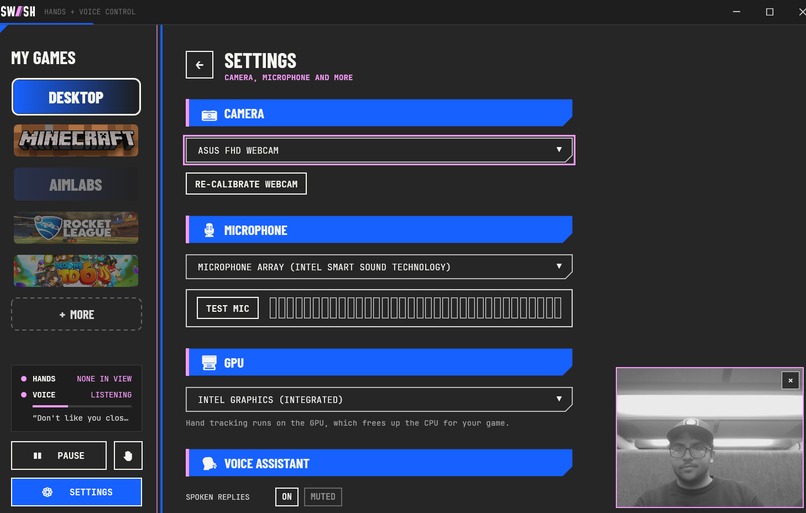Close the webcam preview with its X
806x513 pixels.
tap(790, 380)
